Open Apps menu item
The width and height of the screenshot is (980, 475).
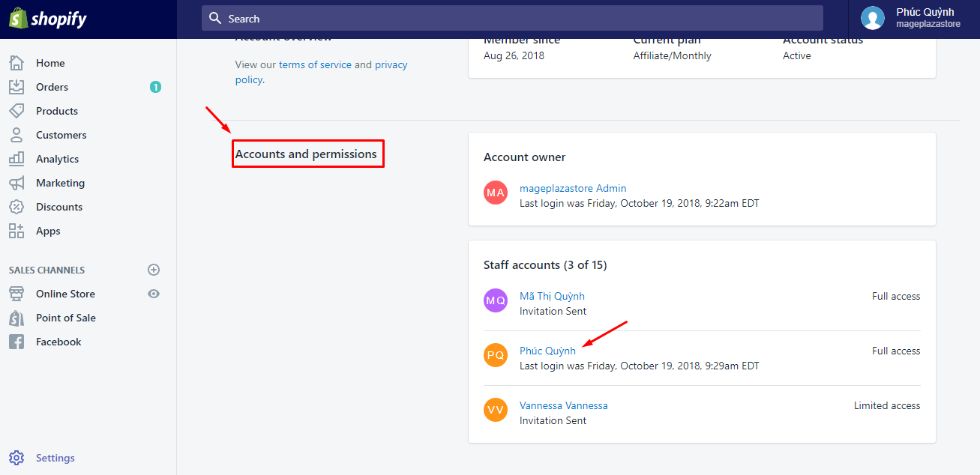48,231
